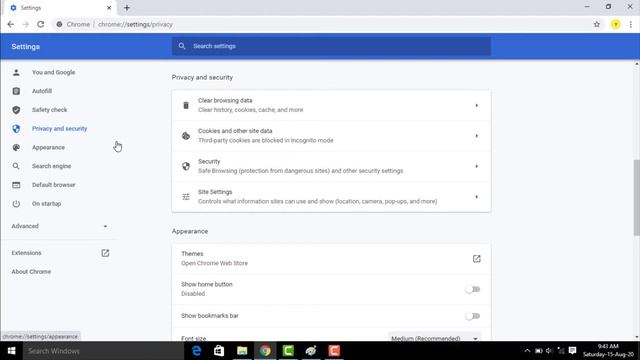Open Themes external link icon

pos(476,259)
